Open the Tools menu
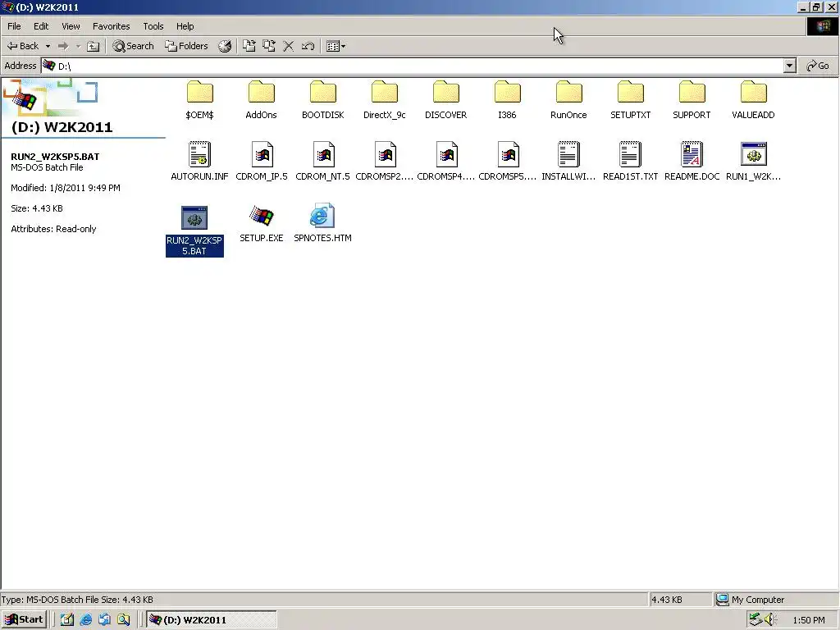 153,26
